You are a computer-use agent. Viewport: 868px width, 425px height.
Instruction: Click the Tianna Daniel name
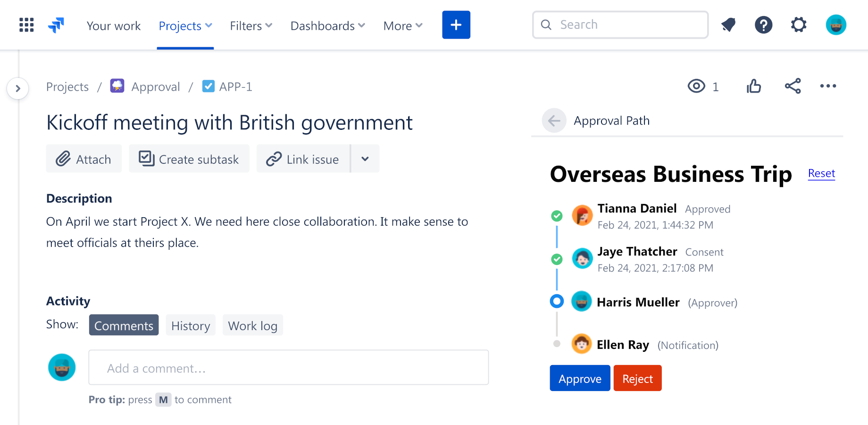637,208
